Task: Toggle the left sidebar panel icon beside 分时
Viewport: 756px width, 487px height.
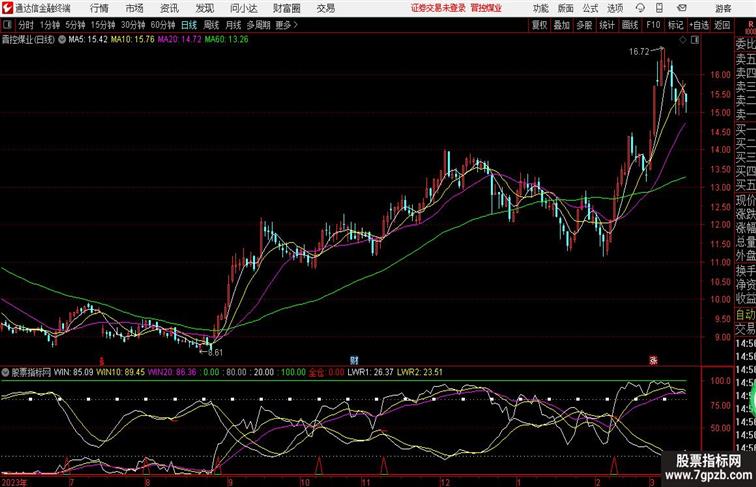Action: coord(7,25)
